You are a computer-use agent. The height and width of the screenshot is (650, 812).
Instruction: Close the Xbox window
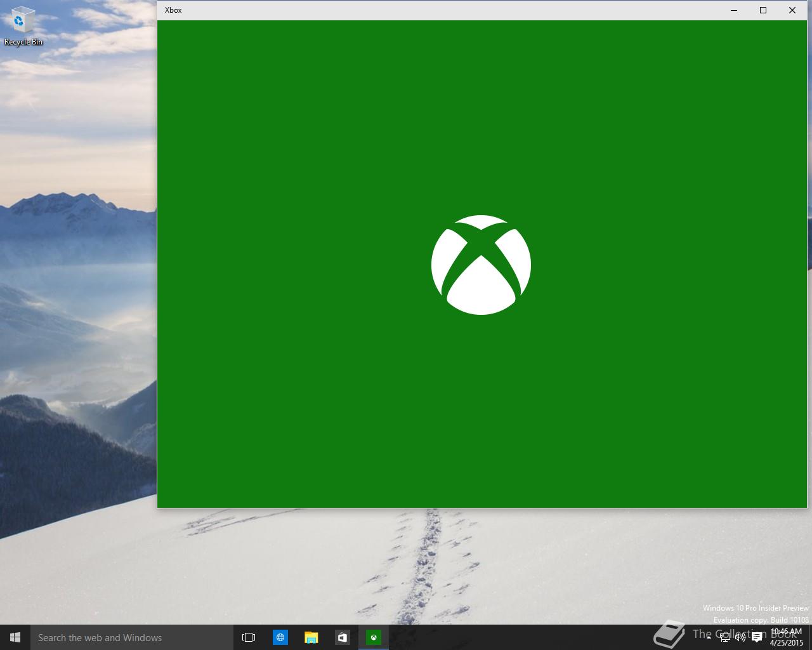[x=792, y=10]
